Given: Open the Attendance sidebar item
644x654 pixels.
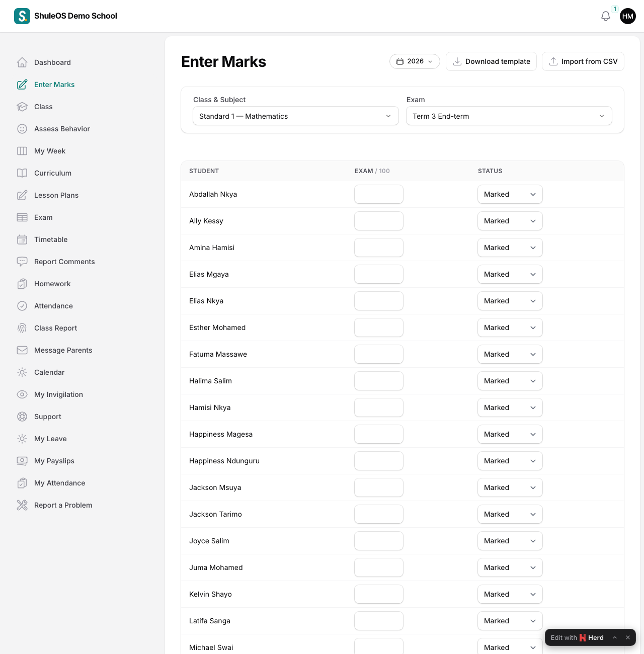Looking at the screenshot, I should coord(53,306).
